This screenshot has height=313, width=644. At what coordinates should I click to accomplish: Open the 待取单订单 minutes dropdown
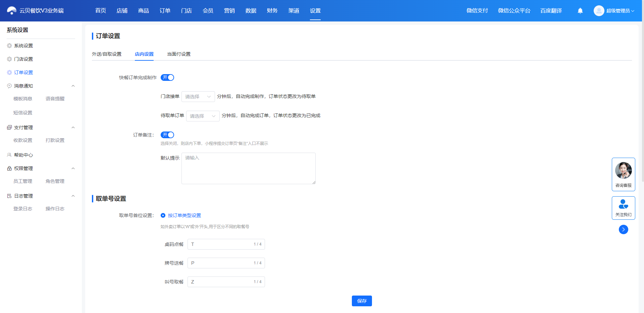pos(203,116)
